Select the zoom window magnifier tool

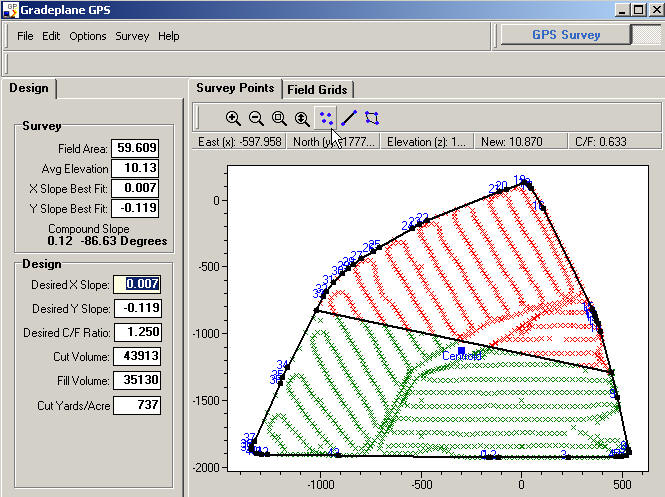(279, 117)
